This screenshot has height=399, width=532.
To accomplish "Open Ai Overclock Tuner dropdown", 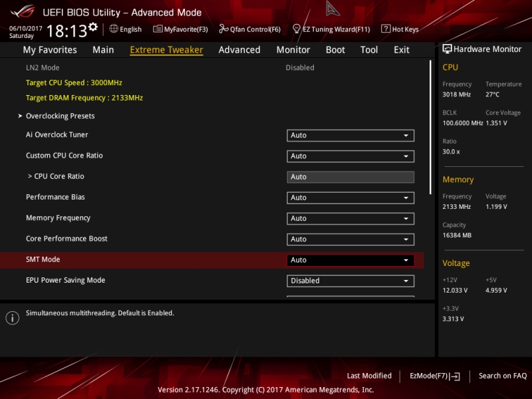I will pos(350,136).
